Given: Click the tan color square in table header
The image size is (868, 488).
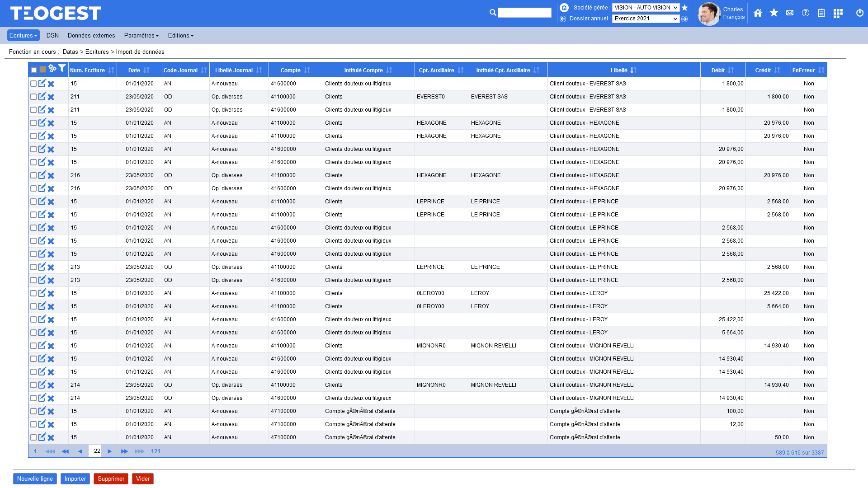Looking at the screenshot, I should [x=42, y=70].
